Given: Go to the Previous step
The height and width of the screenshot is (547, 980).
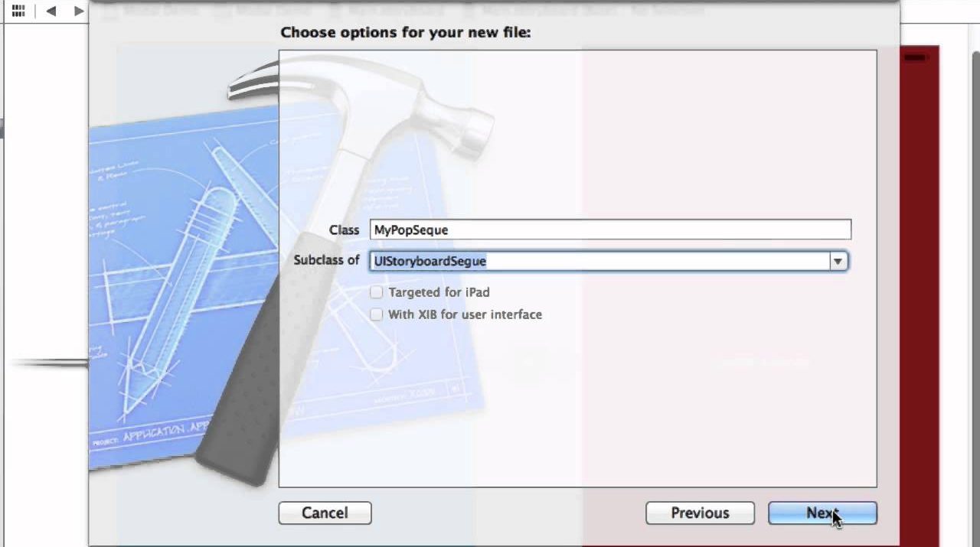Looking at the screenshot, I should tap(700, 513).
